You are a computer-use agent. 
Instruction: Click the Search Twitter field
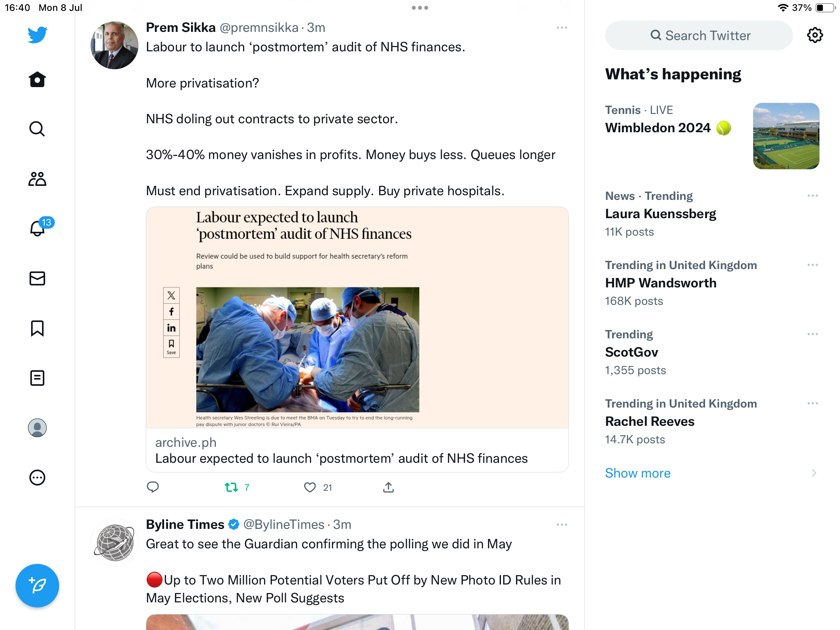point(699,35)
